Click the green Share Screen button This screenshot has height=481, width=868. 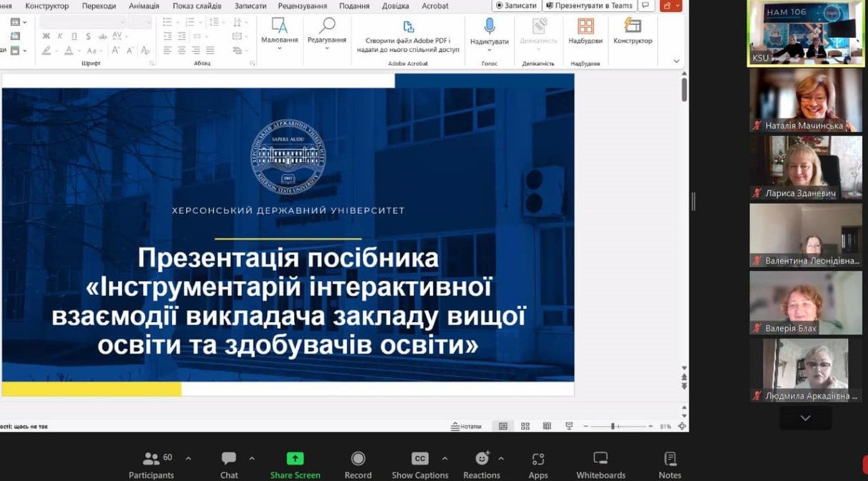point(295,465)
